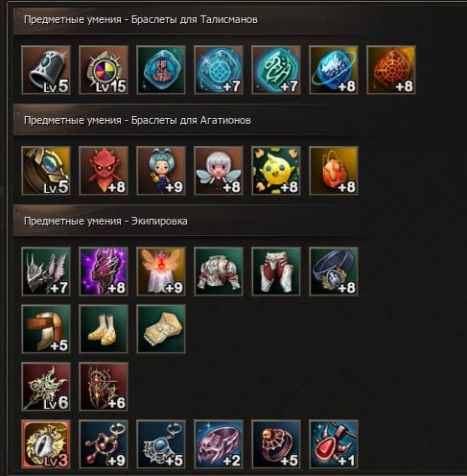Viewport: 467px width, 476px height.
Task: Click the bronze helmet +5 icon
Action: pos(46,329)
